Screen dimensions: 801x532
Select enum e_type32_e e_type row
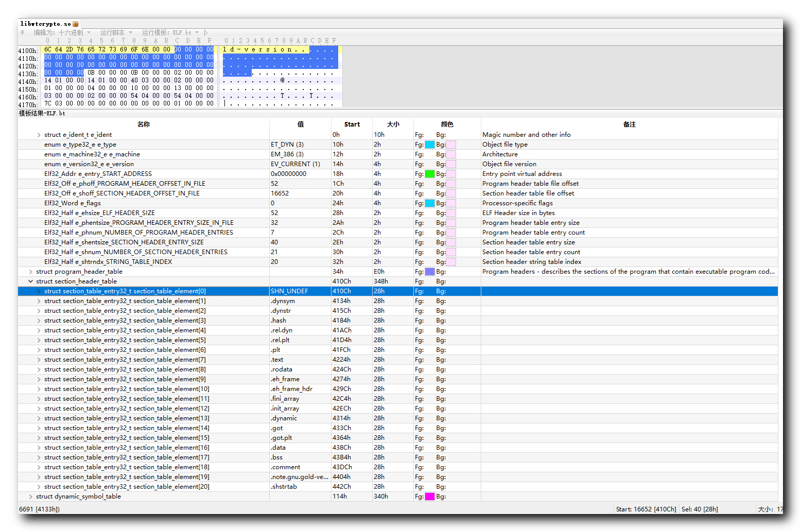point(398,145)
